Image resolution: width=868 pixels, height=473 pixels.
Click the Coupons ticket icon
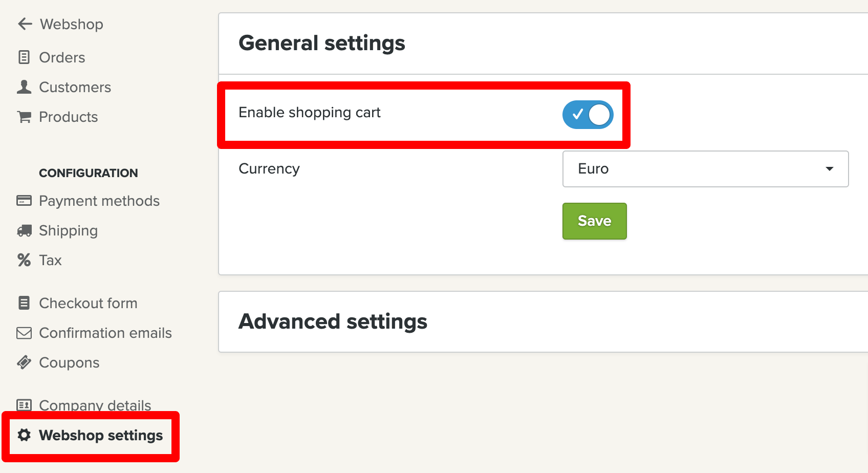pos(24,362)
